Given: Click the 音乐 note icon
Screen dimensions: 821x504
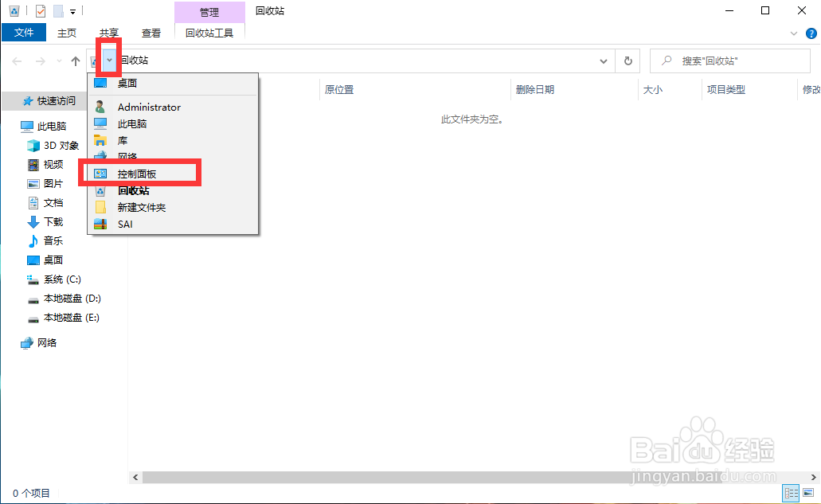Looking at the screenshot, I should 33,240.
